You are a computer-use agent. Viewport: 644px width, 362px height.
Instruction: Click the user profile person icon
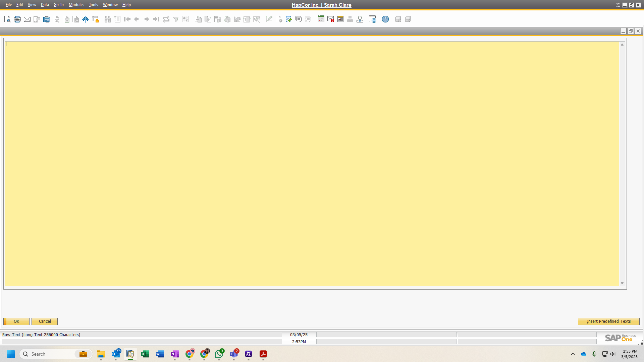360,19
